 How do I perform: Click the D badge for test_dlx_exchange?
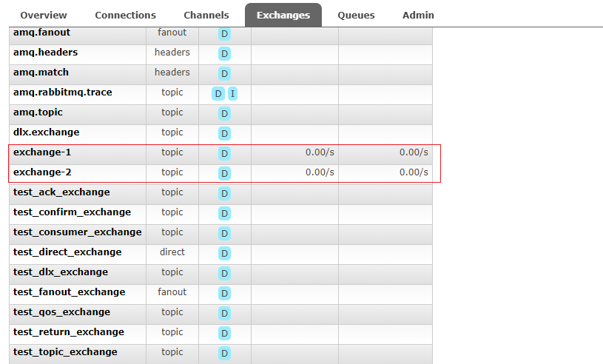pos(225,274)
